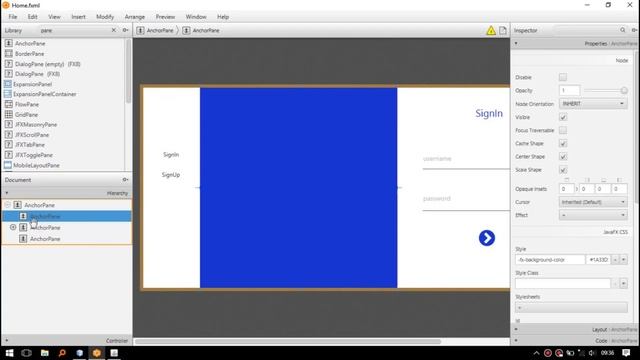Select the blue AnchorPane on canvas

[298, 188]
